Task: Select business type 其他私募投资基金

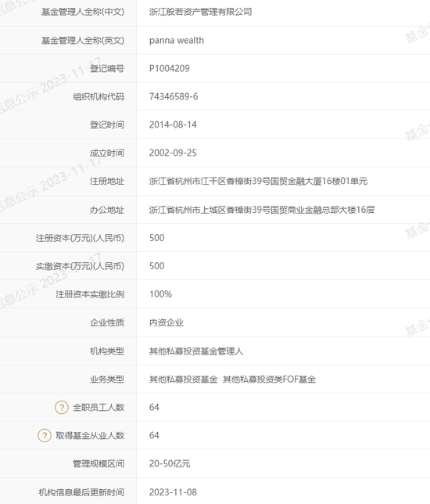Action: [x=184, y=380]
